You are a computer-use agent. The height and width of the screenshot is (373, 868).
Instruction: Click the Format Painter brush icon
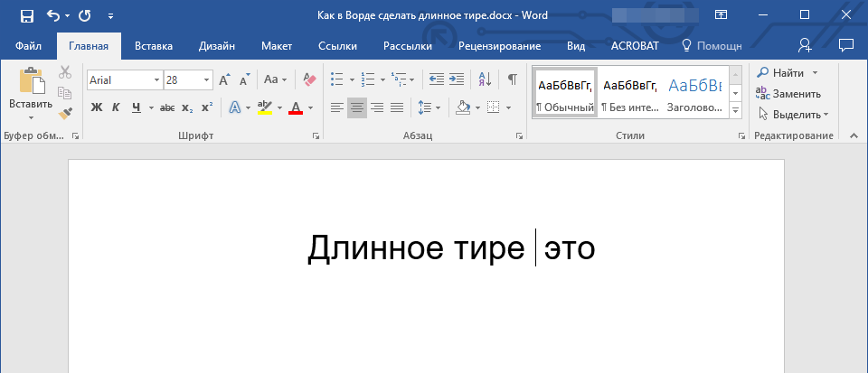point(65,114)
